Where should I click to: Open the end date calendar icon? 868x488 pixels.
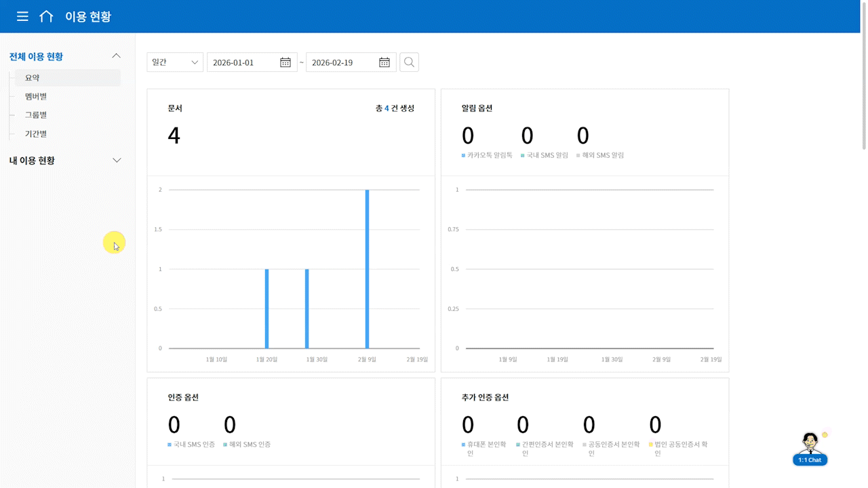point(384,62)
